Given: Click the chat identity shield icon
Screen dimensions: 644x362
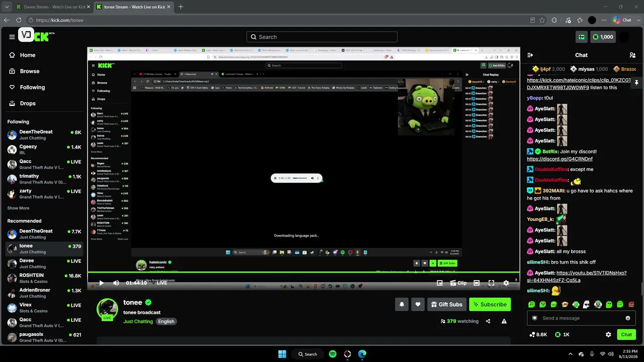Looking at the screenshot, I should click(x=535, y=318).
